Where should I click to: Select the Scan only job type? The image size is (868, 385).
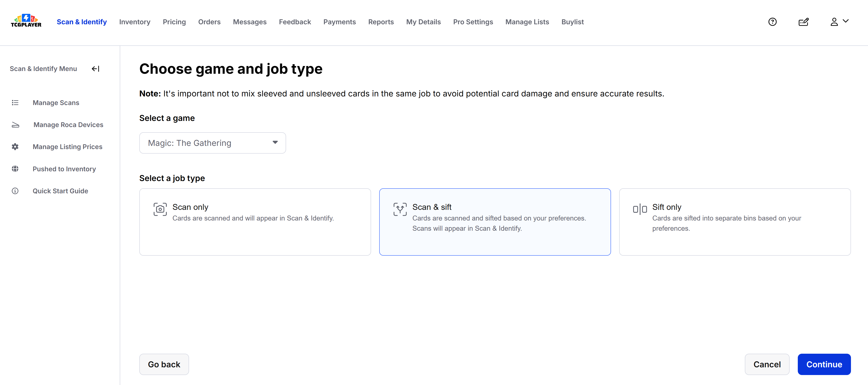255,222
